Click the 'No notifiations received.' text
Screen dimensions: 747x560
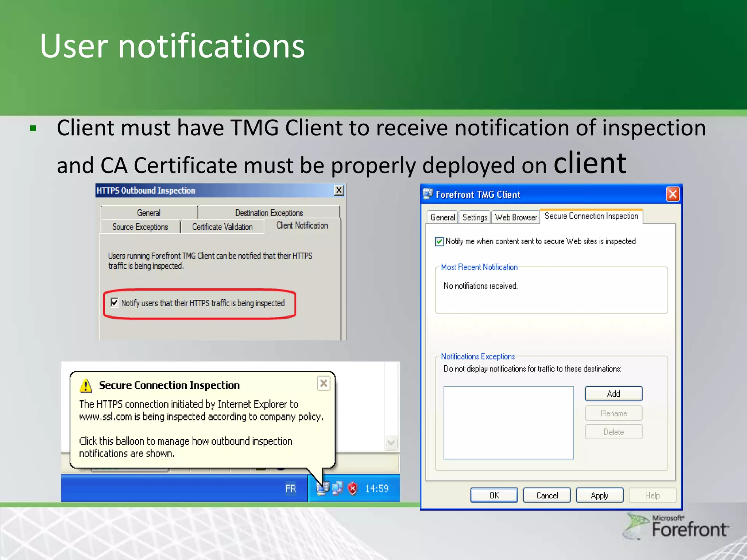480,286
